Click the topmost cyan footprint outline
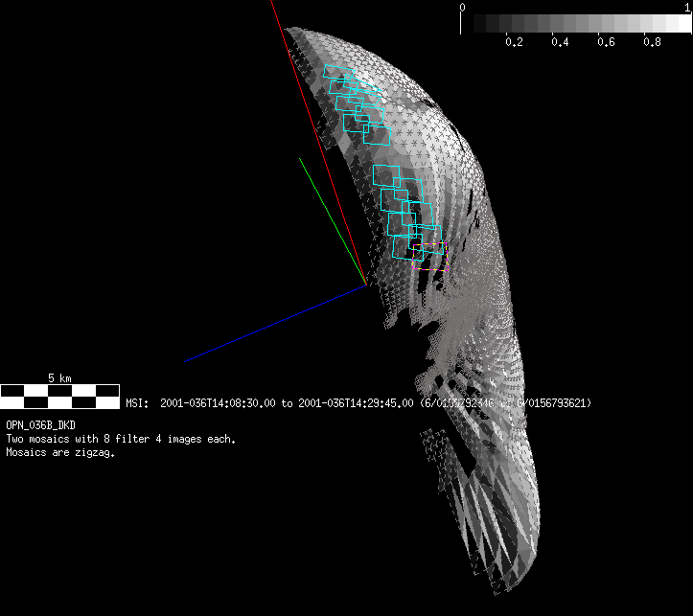 coord(337,74)
